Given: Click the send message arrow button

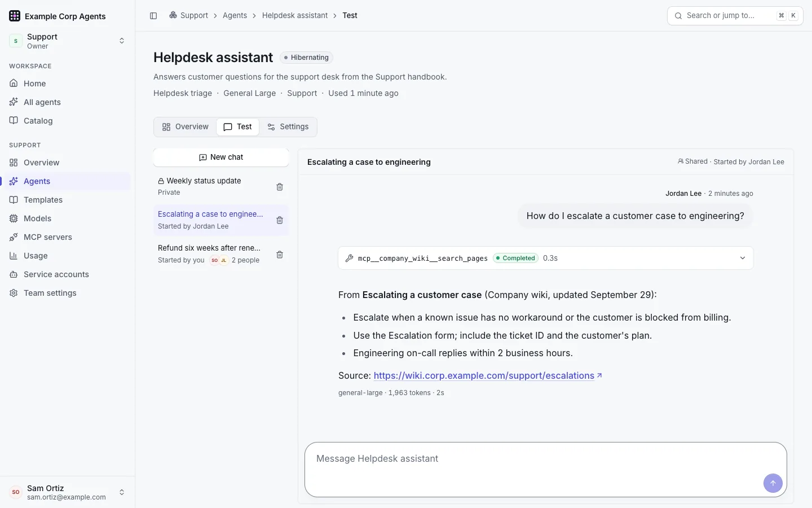Looking at the screenshot, I should 773,483.
